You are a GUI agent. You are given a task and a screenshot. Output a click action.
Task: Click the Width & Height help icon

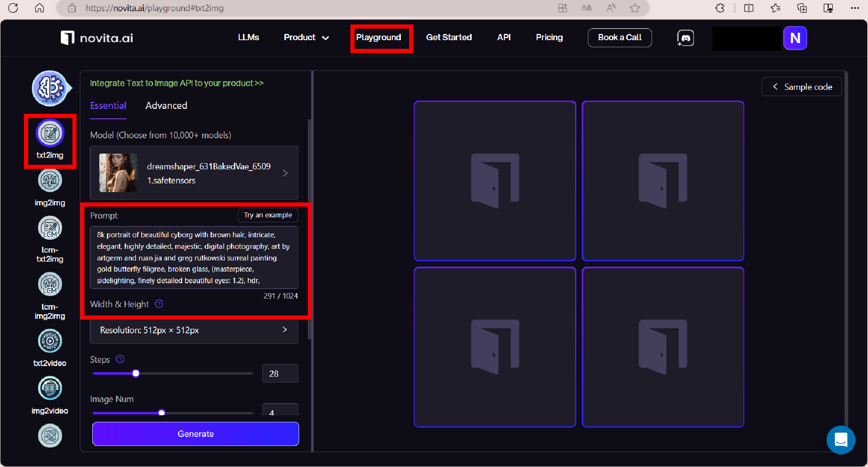tap(159, 304)
